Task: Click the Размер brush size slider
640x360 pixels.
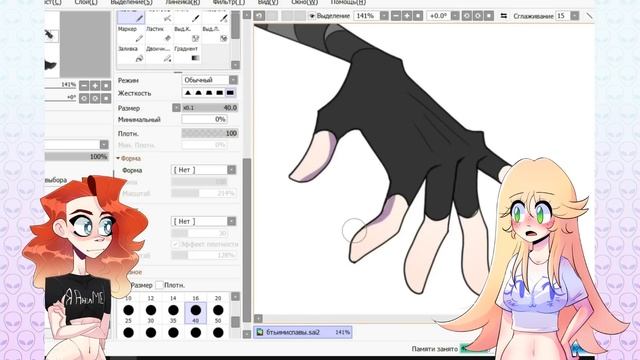Action: click(x=210, y=108)
